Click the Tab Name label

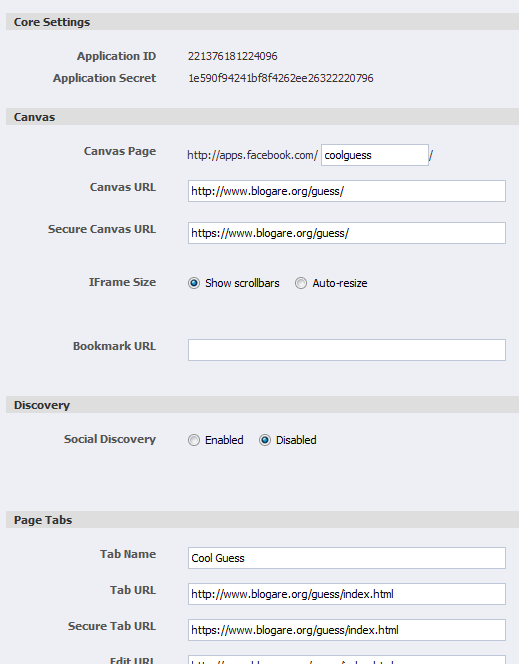pyautogui.click(x=128, y=554)
